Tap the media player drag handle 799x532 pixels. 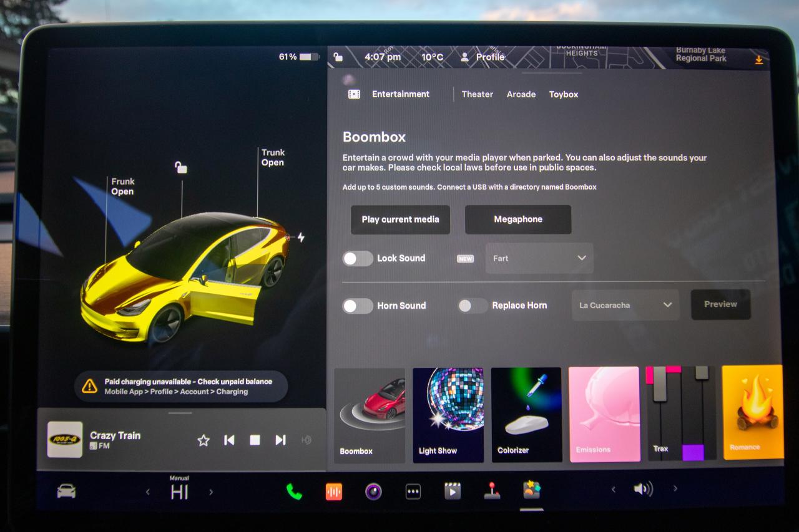point(180,413)
